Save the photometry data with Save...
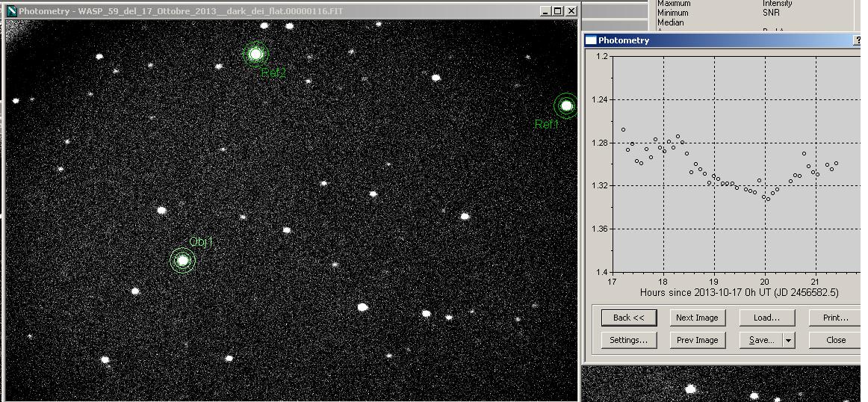The height and width of the screenshot is (402, 868). click(760, 340)
